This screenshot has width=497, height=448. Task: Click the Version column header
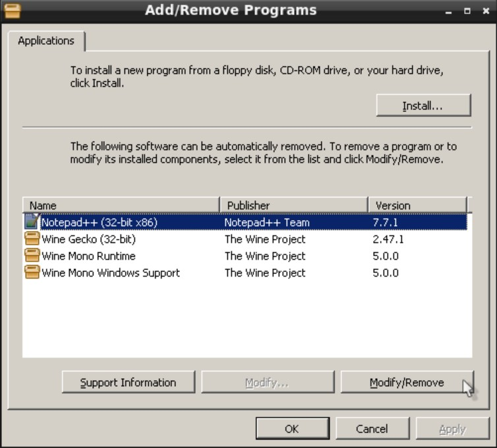[417, 206]
